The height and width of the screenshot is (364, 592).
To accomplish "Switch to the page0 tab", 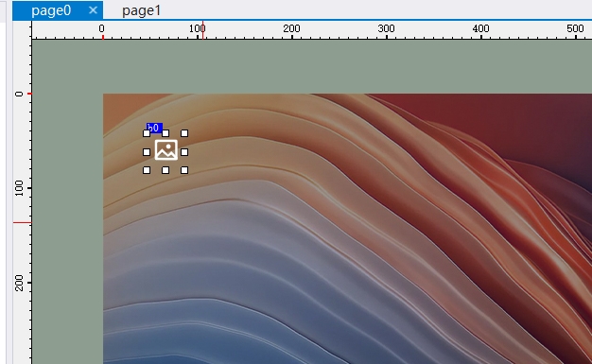I will click(x=51, y=10).
